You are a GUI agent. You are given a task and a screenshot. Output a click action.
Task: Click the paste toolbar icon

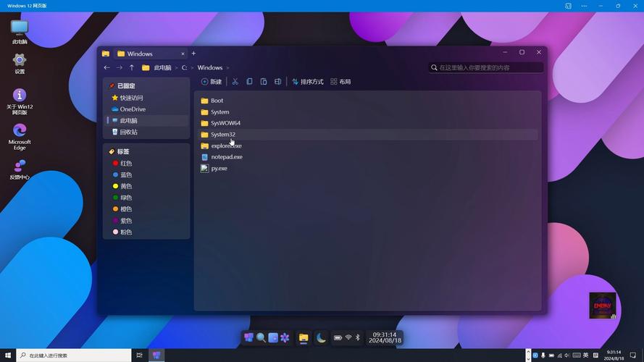[x=264, y=82]
